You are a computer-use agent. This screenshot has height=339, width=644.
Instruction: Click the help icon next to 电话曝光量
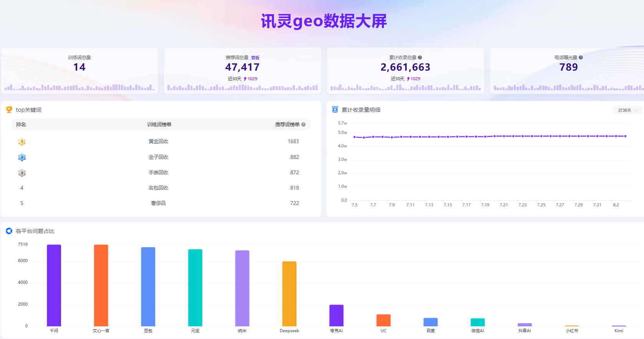click(581, 58)
